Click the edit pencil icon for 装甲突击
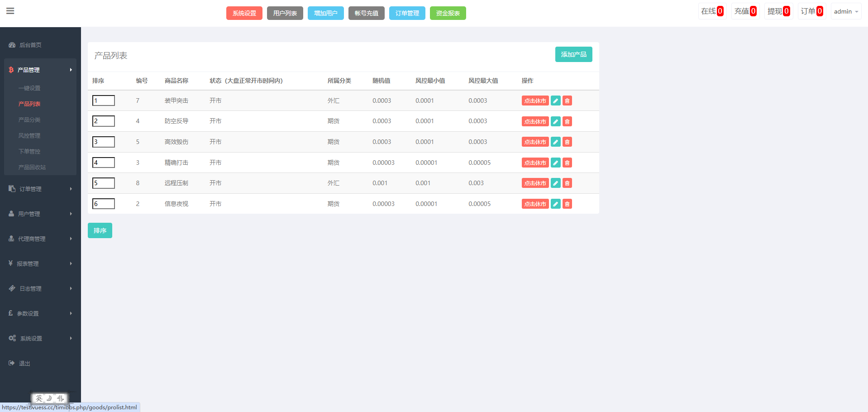This screenshot has height=412, width=868. 556,101
